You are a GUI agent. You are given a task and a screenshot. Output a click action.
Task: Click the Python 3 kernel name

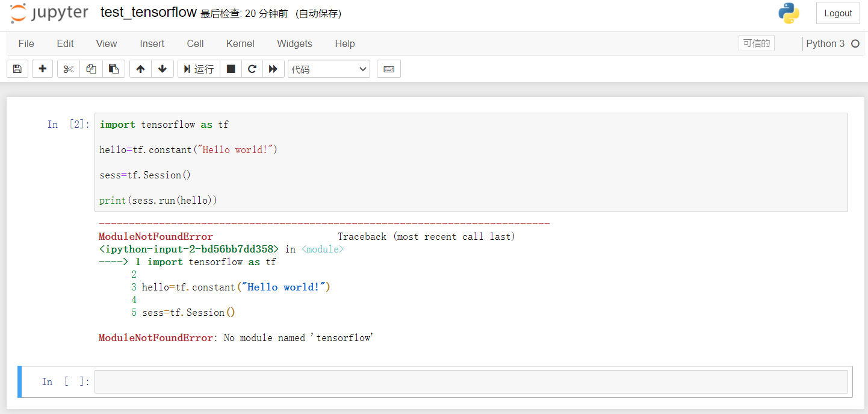[825, 43]
